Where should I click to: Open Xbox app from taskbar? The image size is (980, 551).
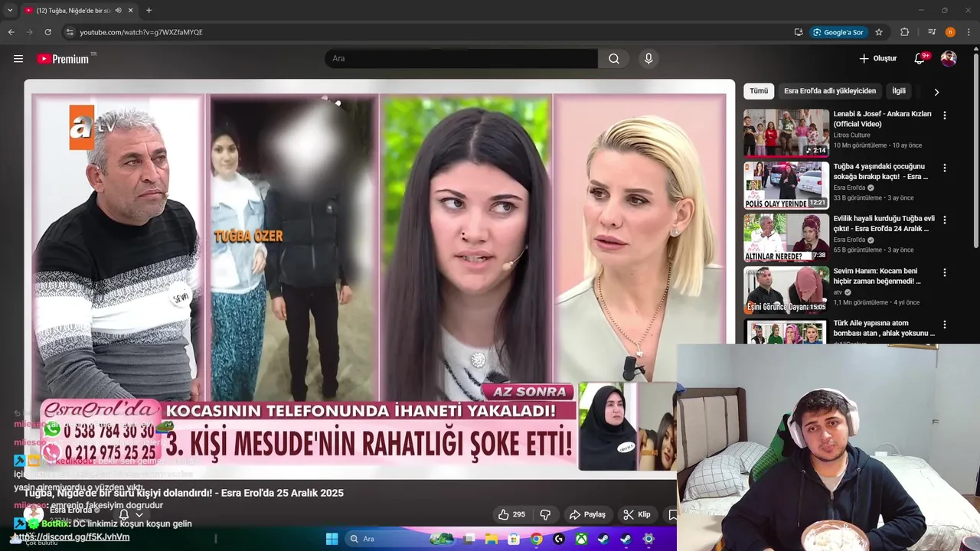coord(581,539)
